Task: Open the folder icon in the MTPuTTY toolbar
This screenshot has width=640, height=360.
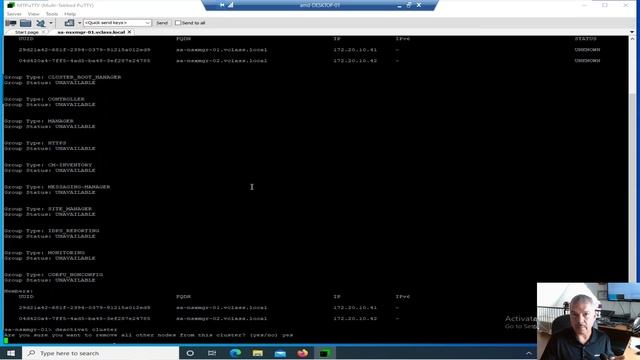Action: pos(26,23)
